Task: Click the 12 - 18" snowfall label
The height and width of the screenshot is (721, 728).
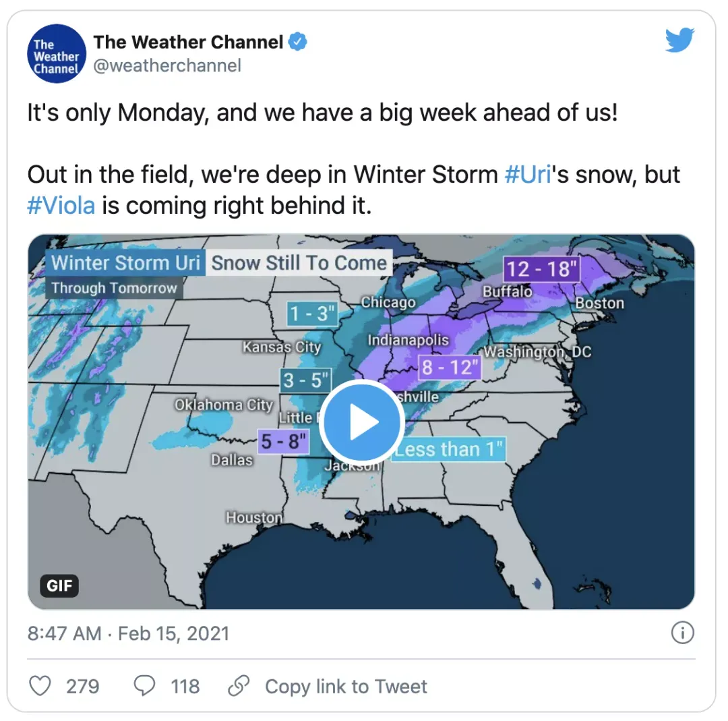Action: pos(542,268)
